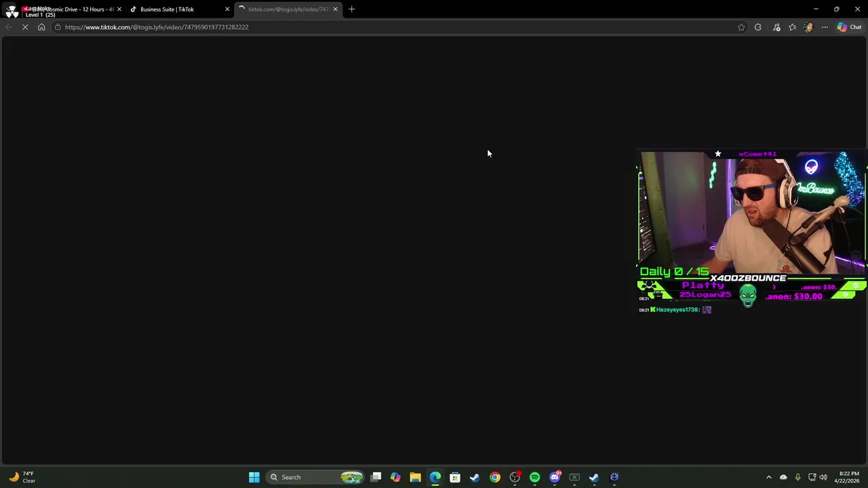Open File Explorer from the taskbar

(x=415, y=477)
